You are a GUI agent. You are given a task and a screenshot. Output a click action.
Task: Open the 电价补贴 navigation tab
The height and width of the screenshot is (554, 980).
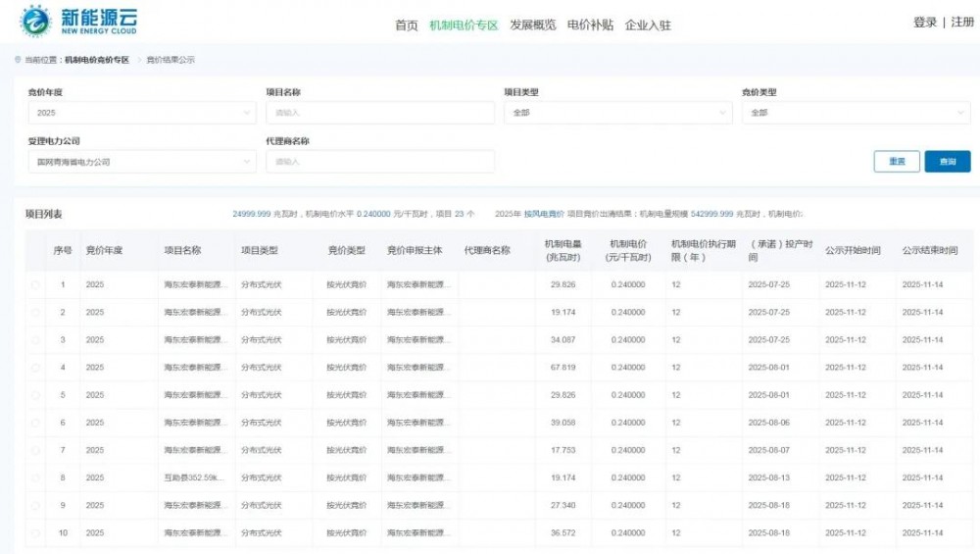pos(590,25)
